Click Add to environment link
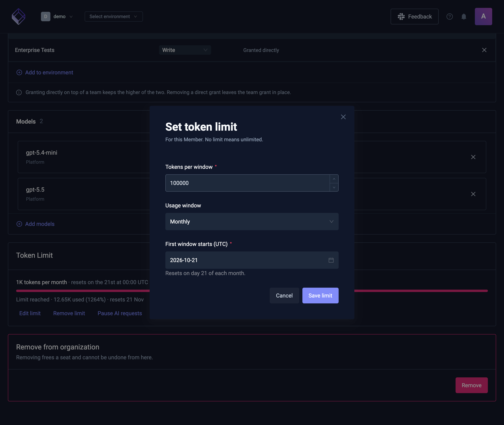The height and width of the screenshot is (425, 504). pyautogui.click(x=45, y=73)
